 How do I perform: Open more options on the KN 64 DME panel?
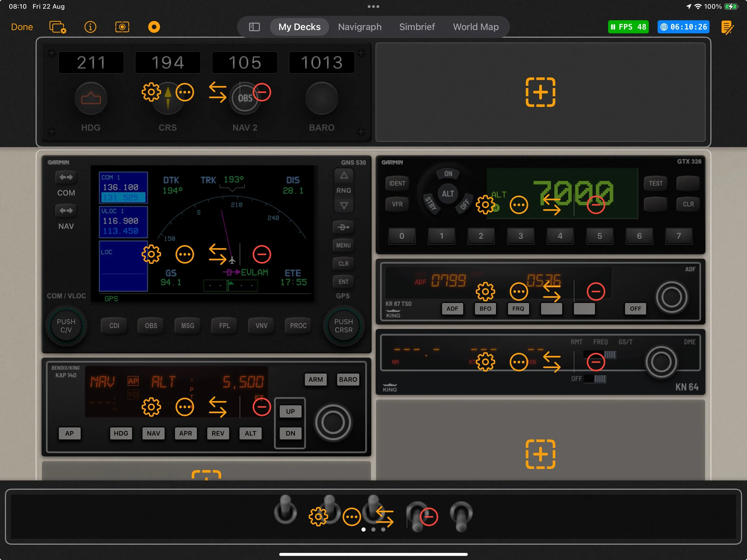tap(518, 362)
